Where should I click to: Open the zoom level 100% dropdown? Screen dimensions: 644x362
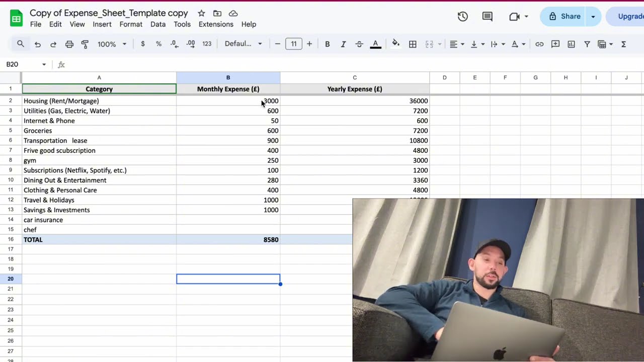[112, 44]
